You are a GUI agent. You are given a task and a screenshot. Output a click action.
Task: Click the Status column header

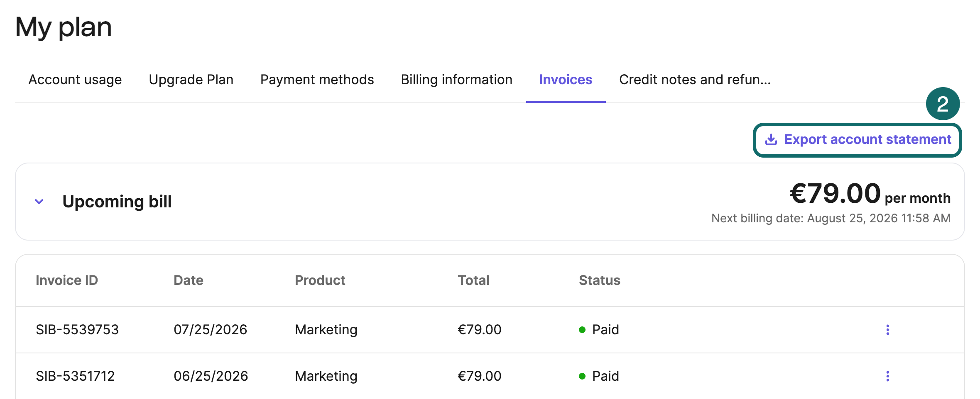[x=599, y=280]
